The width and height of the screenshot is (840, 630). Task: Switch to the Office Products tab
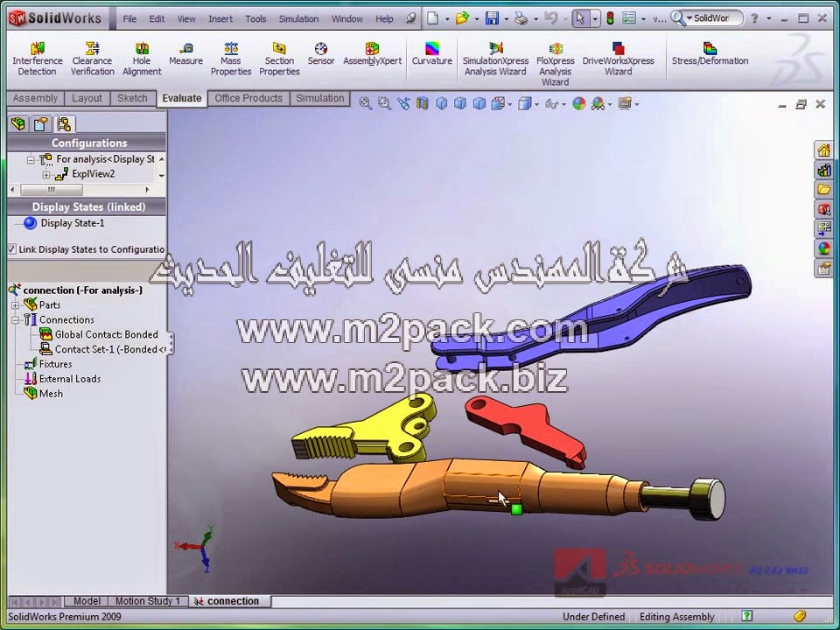(x=248, y=99)
